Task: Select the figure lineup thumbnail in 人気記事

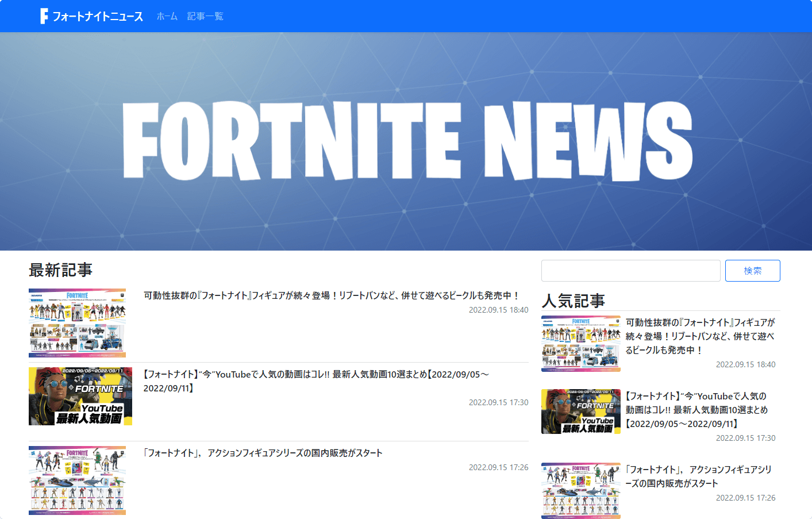Action: click(x=580, y=344)
